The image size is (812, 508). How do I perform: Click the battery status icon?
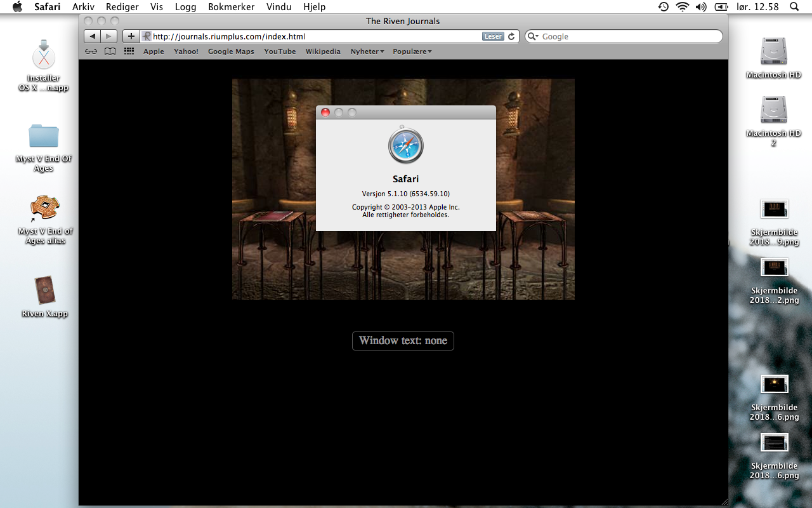tap(721, 7)
